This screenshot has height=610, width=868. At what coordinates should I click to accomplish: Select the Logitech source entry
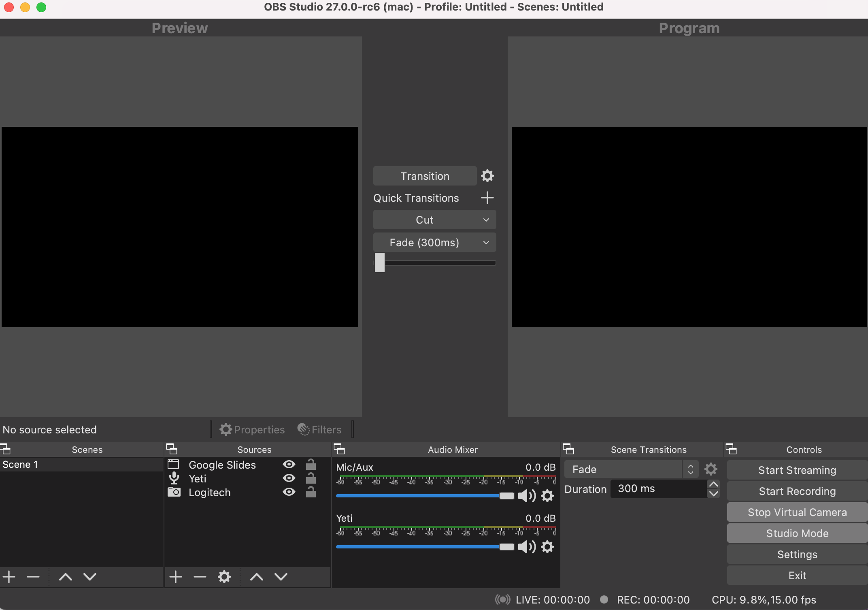[209, 493]
